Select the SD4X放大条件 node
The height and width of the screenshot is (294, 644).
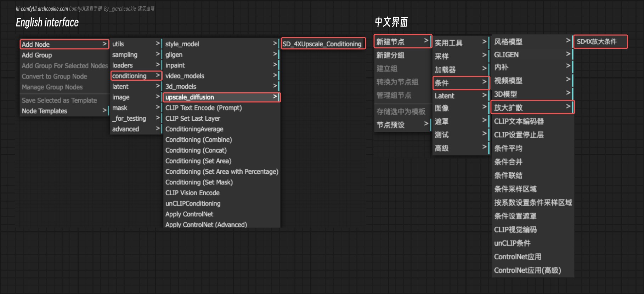tap(600, 41)
